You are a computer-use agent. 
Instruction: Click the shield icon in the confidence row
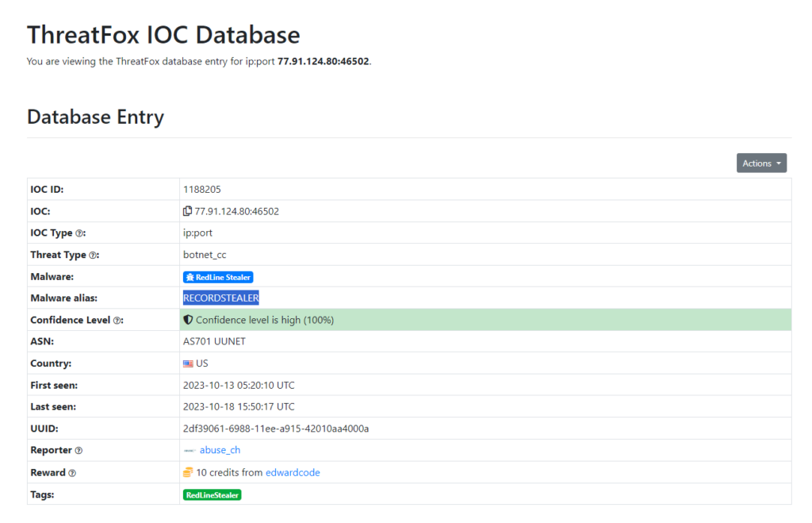click(188, 320)
